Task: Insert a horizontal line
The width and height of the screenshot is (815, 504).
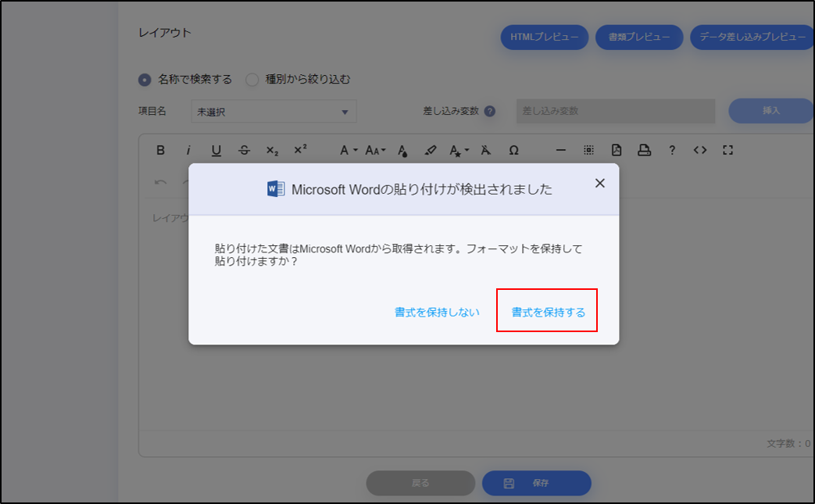Action: pos(561,150)
